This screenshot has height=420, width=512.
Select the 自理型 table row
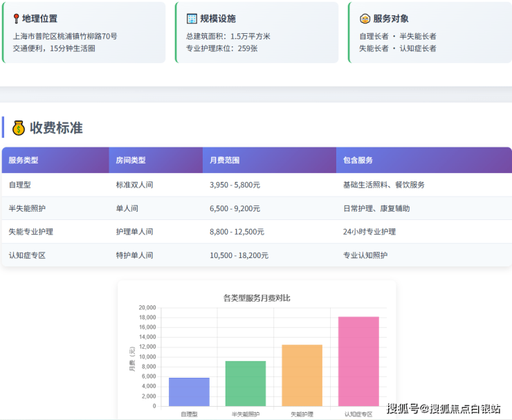pos(256,185)
